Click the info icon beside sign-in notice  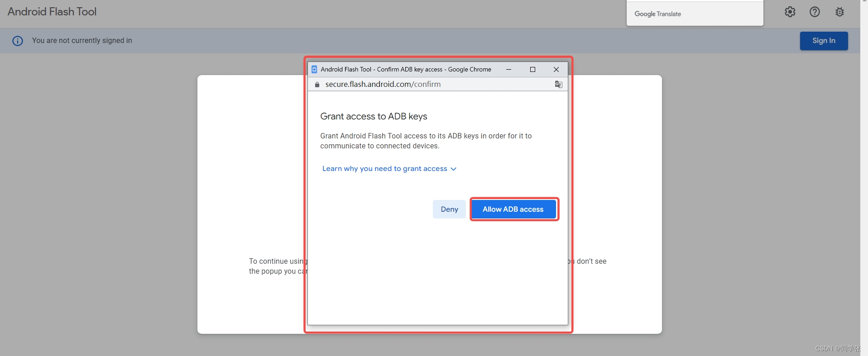point(18,41)
